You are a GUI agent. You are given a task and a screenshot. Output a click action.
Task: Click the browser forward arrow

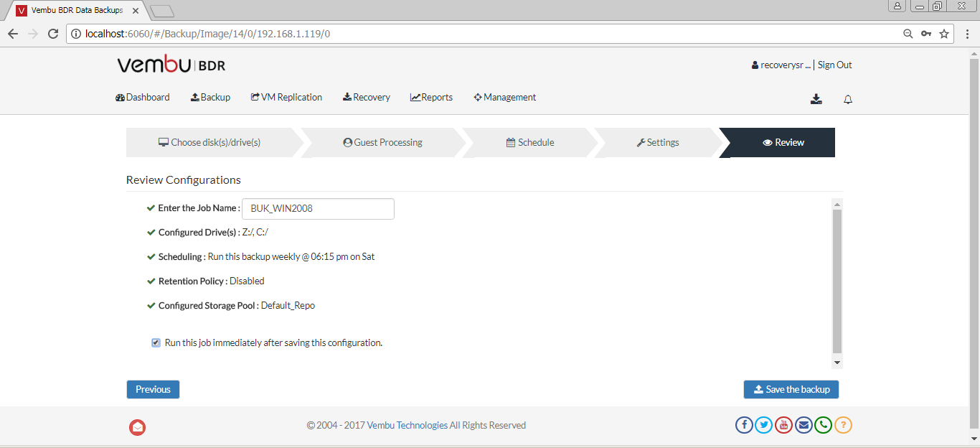pos(33,34)
